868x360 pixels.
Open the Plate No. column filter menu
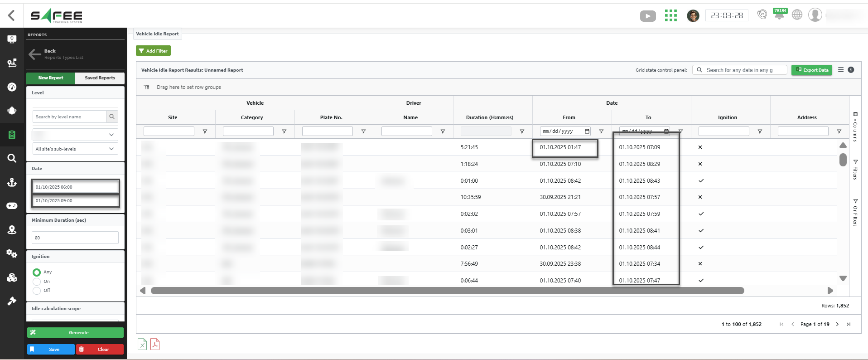(363, 131)
